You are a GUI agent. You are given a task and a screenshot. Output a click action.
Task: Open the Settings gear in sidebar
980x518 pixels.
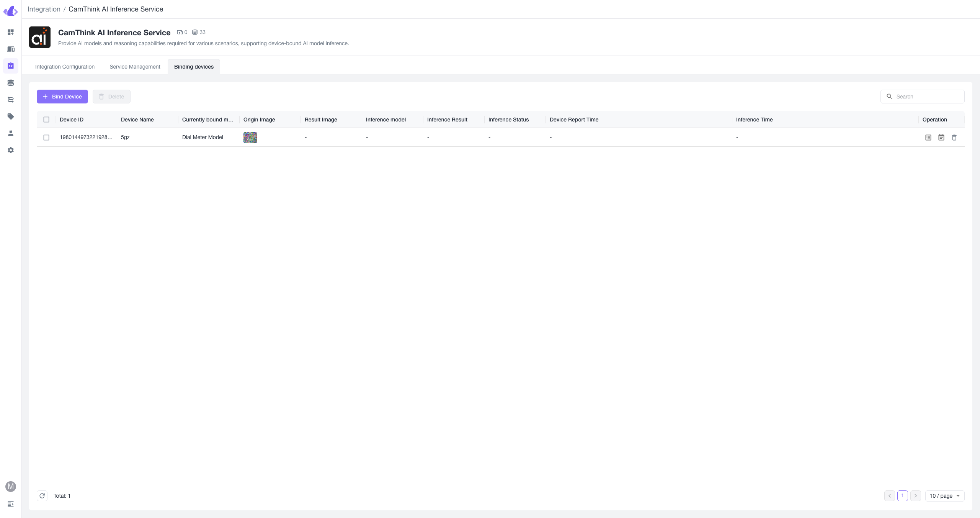coord(11,150)
